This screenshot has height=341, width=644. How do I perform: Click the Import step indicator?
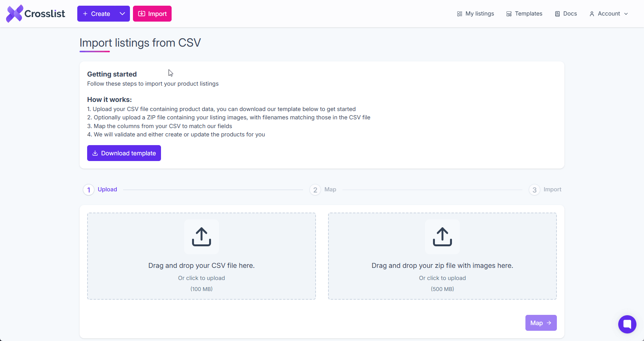click(x=534, y=189)
